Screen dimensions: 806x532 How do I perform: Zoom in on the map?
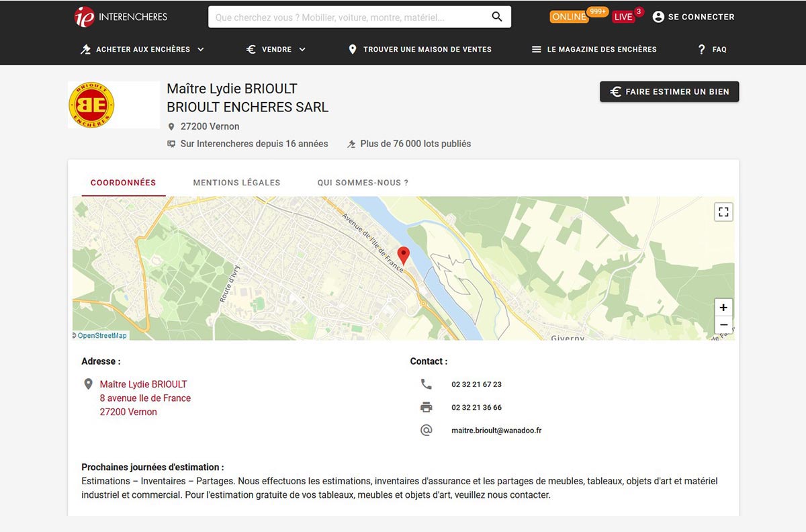pyautogui.click(x=723, y=308)
